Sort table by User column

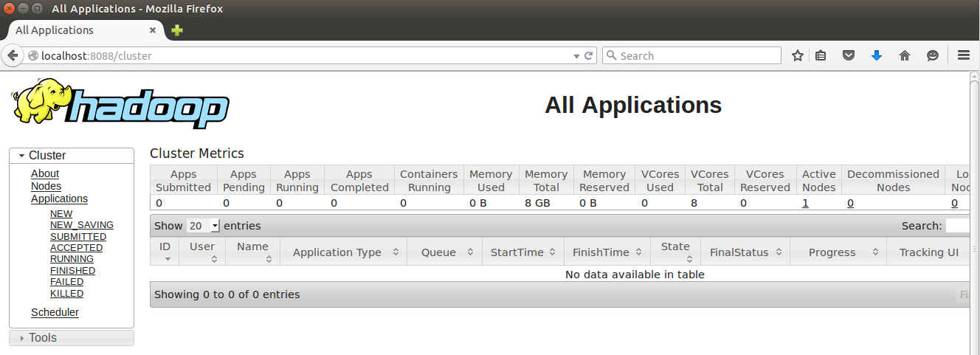(203, 252)
